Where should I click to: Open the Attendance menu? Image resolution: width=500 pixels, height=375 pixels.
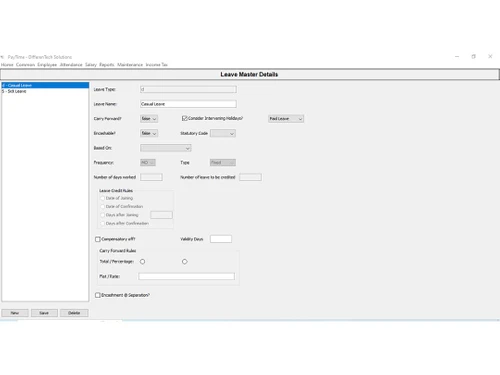point(71,65)
